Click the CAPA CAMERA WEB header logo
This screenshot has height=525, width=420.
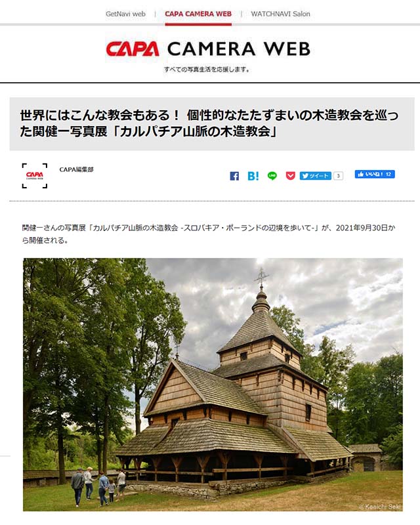tap(208, 49)
